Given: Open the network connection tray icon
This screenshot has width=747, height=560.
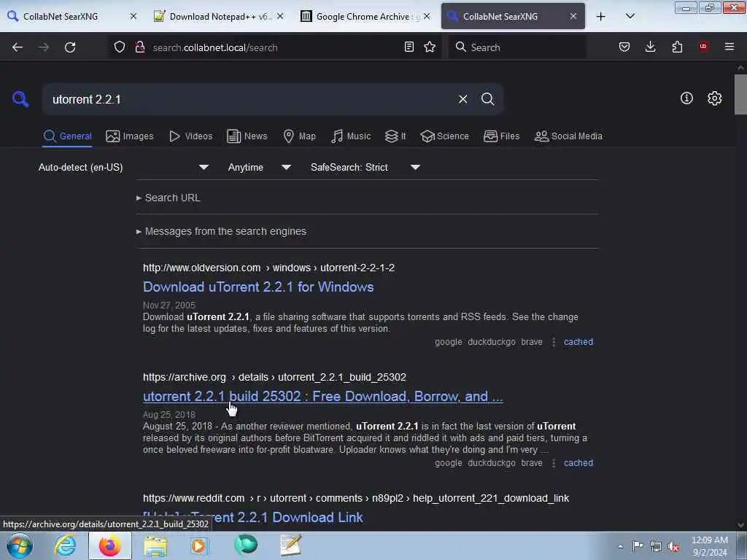Looking at the screenshot, I should pyautogui.click(x=656, y=546).
